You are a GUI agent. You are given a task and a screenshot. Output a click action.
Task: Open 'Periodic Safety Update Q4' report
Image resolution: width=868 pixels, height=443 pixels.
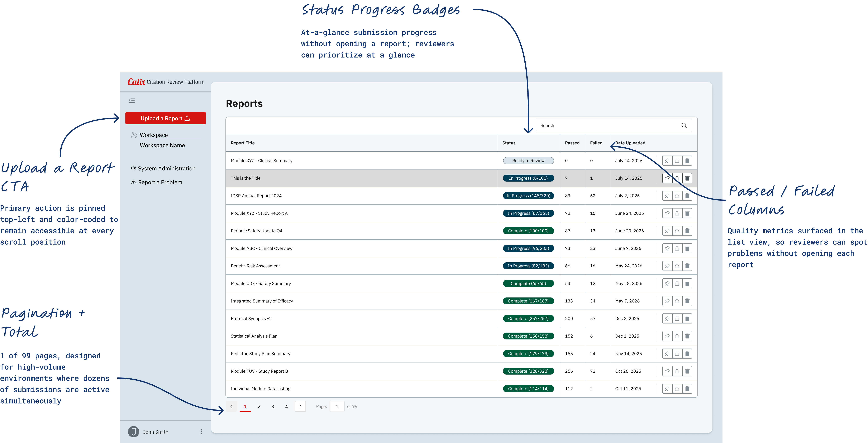pyautogui.click(x=256, y=231)
